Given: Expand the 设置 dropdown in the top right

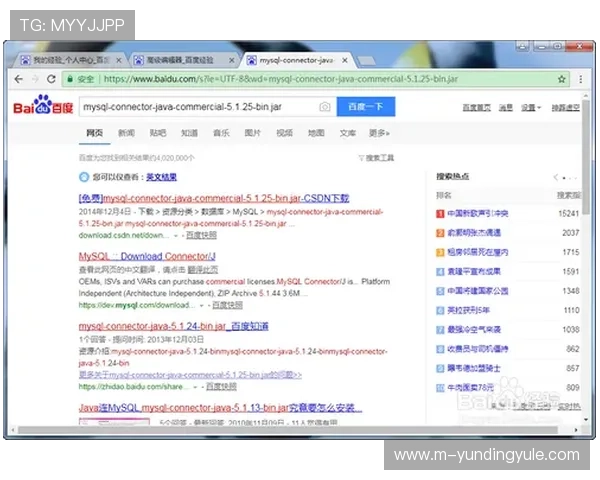Looking at the screenshot, I should (x=531, y=108).
